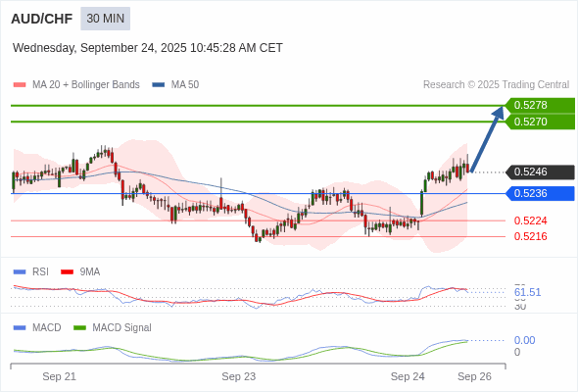Click the 30 MIN timeframe badge
578x392 pixels.
pos(106,19)
